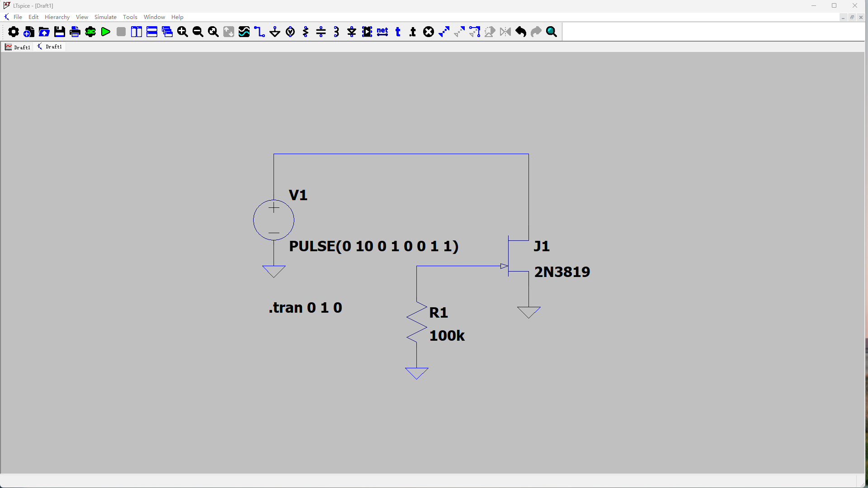Click the Zoom to Fit icon
The width and height of the screenshot is (868, 488).
(213, 32)
